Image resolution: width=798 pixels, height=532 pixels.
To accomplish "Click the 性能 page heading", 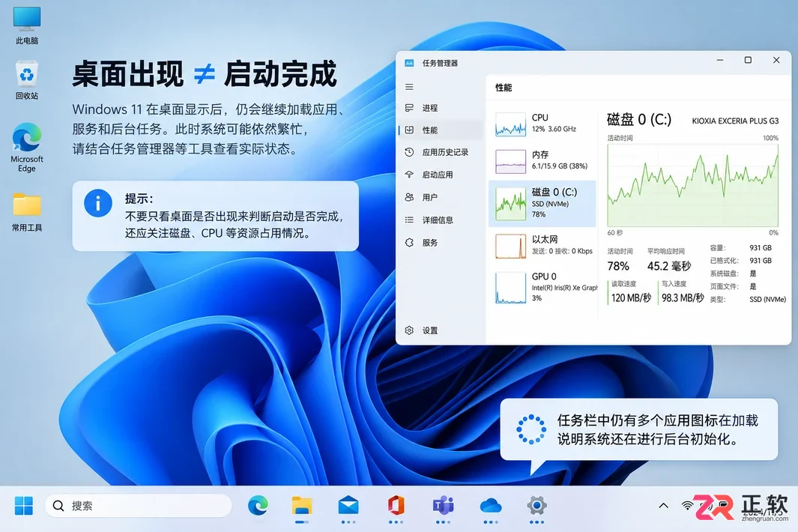I will click(x=504, y=88).
